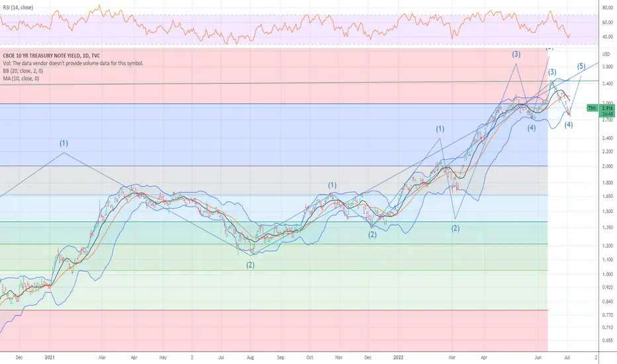Select the 3.400 price axis level

[607, 84]
